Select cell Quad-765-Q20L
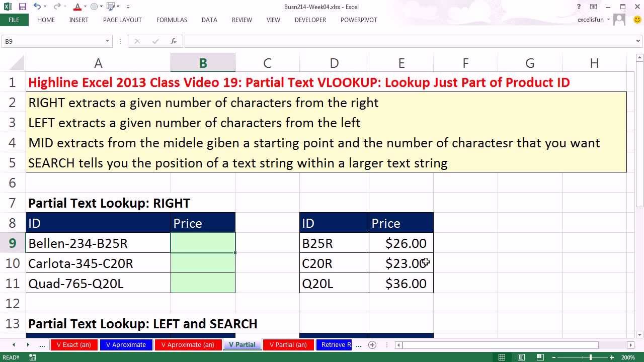 [x=98, y=284]
